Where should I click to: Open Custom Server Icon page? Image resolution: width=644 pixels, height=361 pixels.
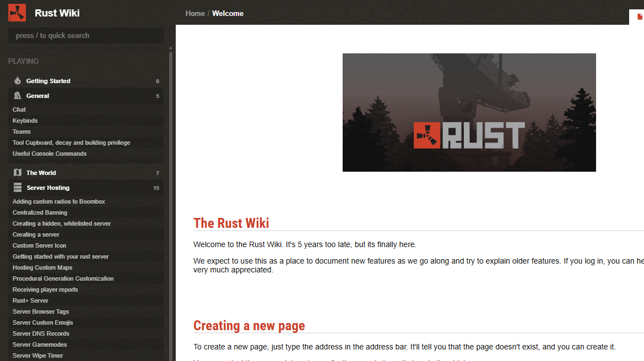click(x=39, y=245)
